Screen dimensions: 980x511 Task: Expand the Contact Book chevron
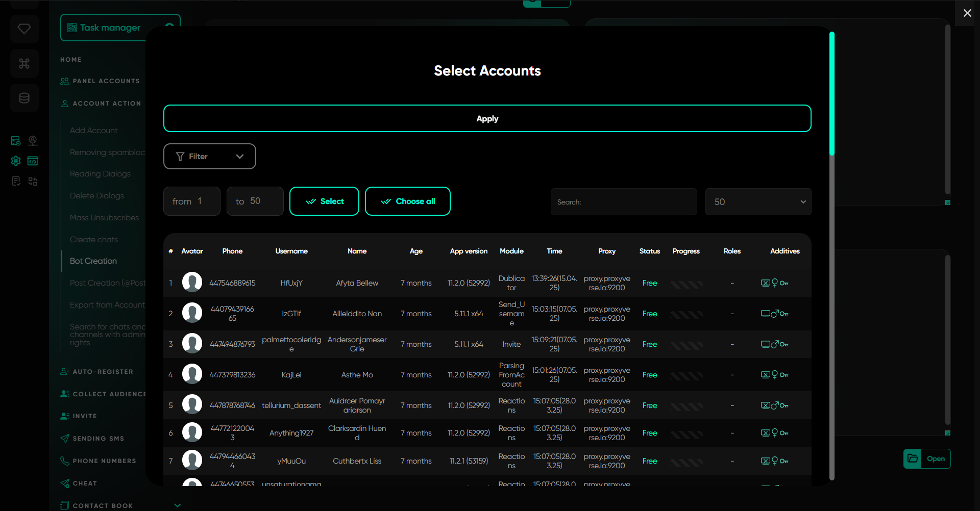coord(178,505)
